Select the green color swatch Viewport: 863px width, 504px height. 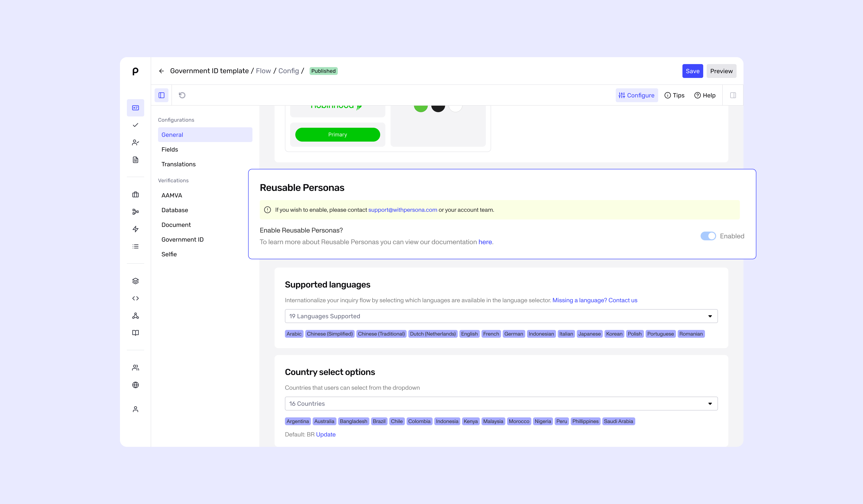tap(420, 108)
